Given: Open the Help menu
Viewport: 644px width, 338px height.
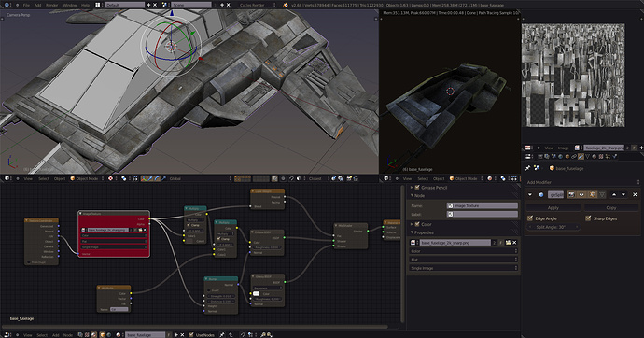Looking at the screenshot, I should click(86, 5).
